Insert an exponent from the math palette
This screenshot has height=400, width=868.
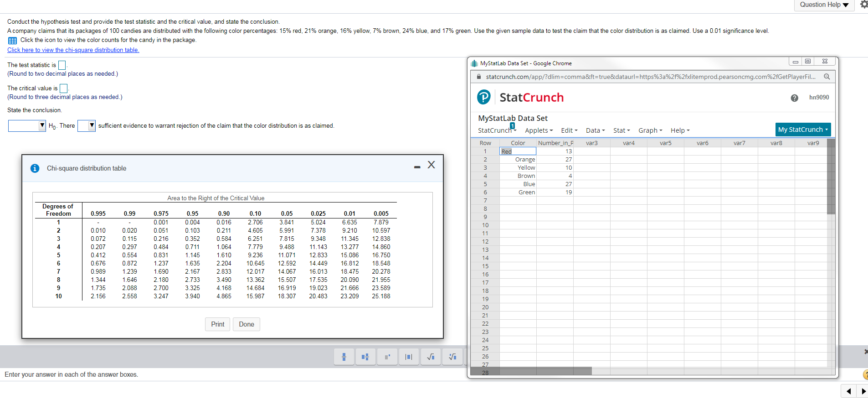pos(387,357)
